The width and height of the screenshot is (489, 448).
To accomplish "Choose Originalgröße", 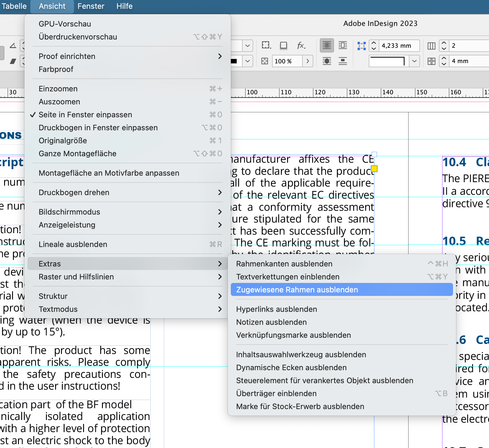I will (x=127, y=141).
